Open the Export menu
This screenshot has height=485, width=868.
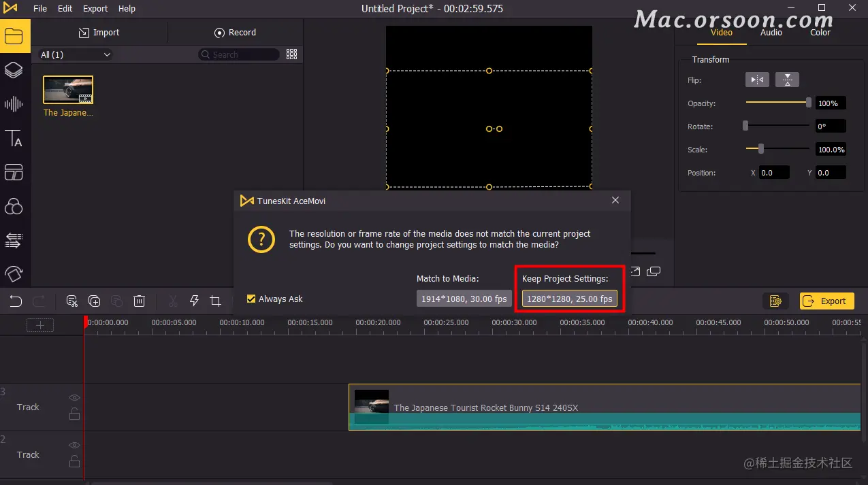(95, 9)
